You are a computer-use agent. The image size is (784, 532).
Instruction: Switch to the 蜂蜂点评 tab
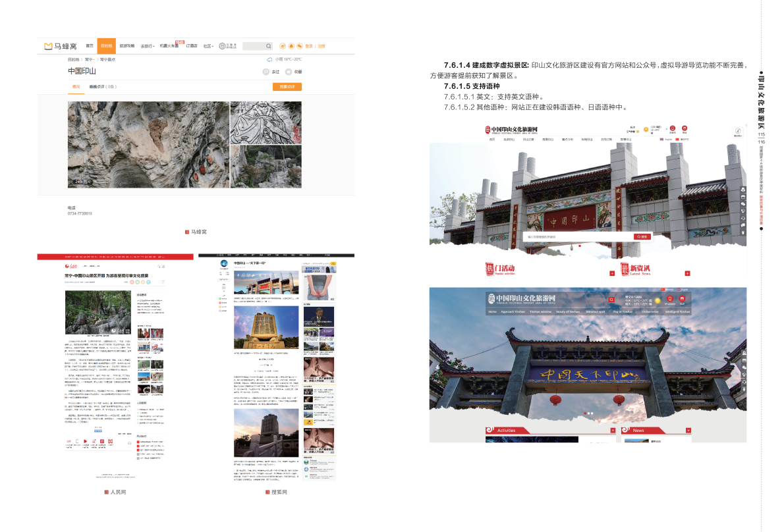tap(103, 87)
